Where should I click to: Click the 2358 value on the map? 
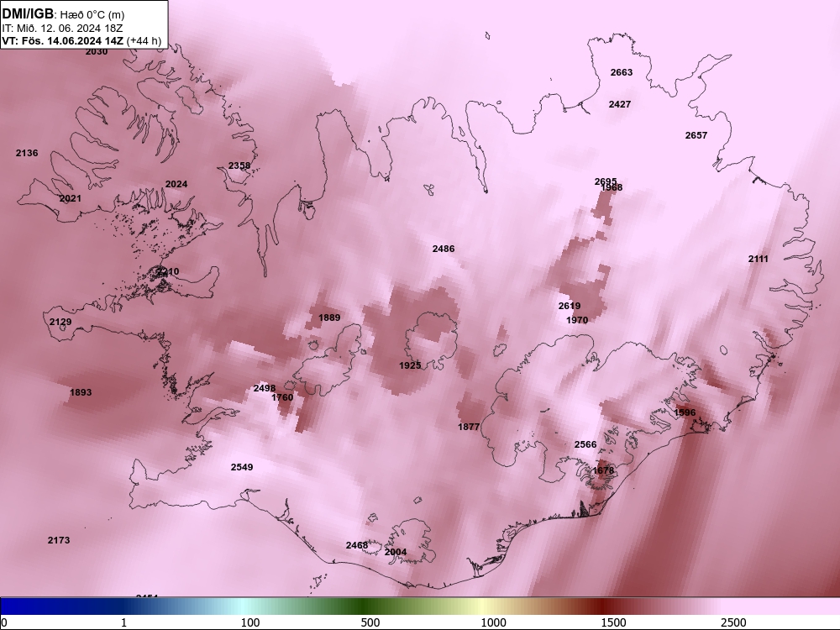click(239, 165)
